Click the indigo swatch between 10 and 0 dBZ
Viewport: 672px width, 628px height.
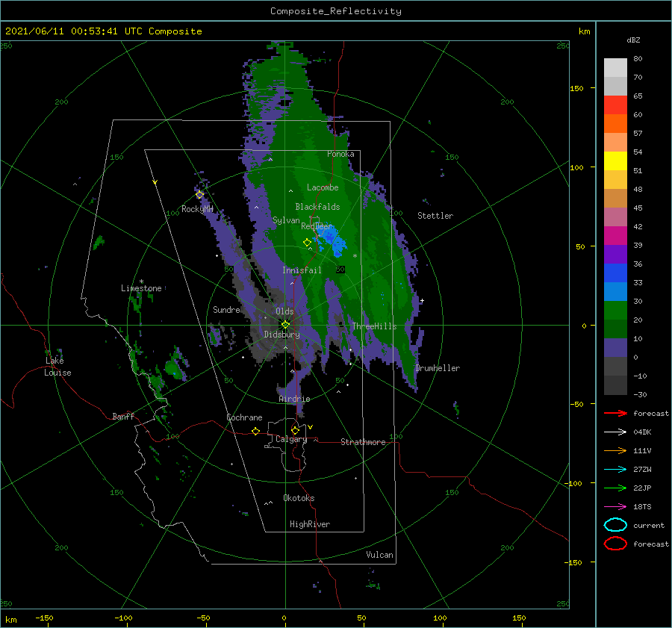coord(615,348)
